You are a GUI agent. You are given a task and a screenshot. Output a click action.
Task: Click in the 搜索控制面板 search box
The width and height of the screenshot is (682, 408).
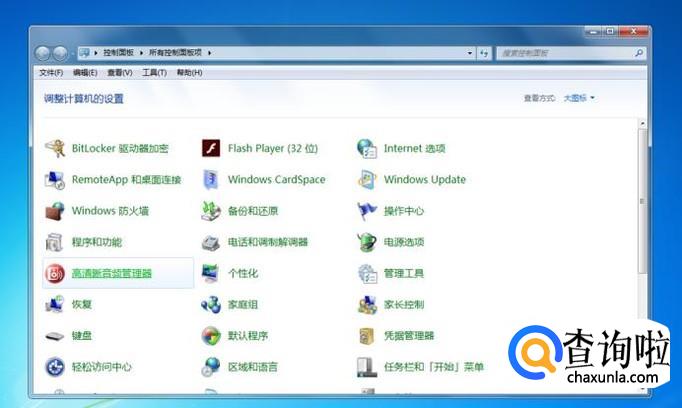click(571, 53)
